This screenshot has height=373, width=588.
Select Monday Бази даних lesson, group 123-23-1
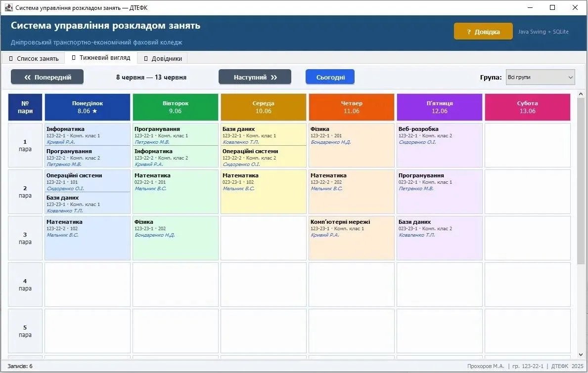88,204
